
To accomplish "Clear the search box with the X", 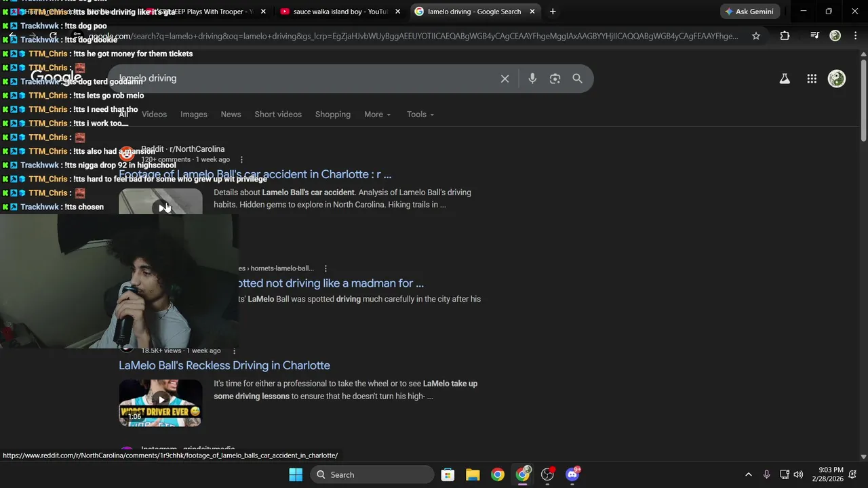I will point(505,79).
